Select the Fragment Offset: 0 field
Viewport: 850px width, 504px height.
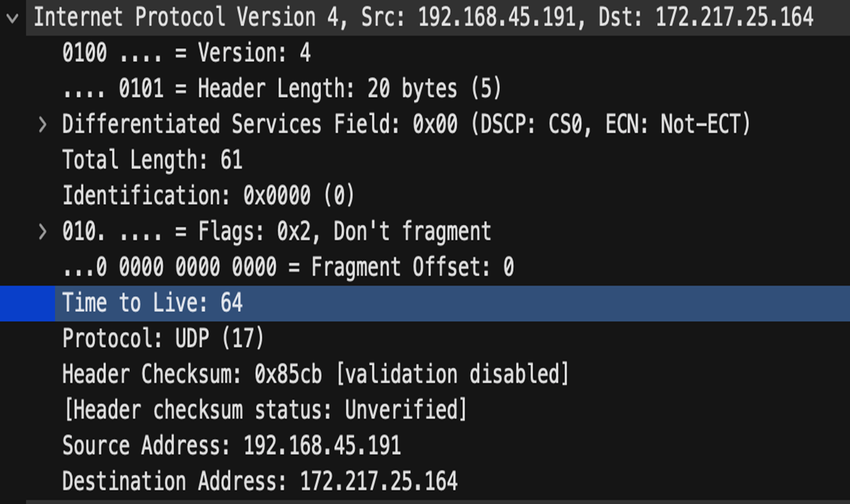(x=288, y=267)
